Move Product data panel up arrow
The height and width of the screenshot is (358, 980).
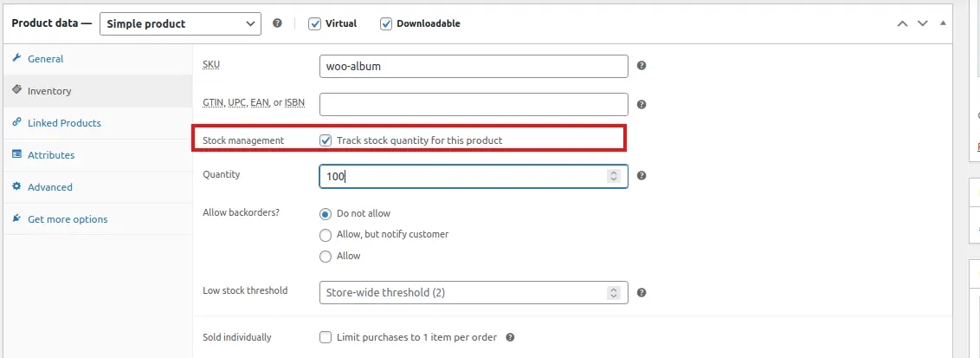click(x=902, y=23)
